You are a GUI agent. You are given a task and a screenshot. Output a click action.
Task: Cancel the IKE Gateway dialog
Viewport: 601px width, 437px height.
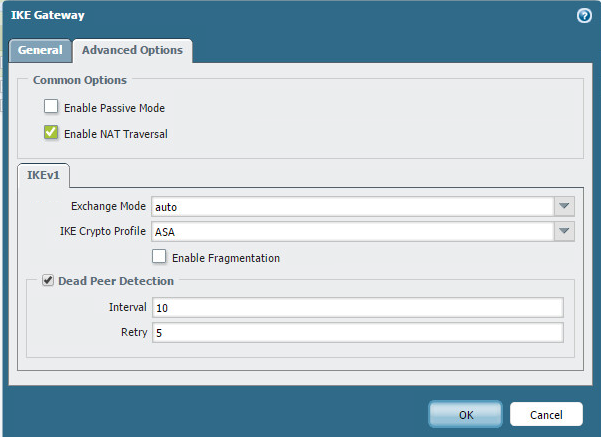click(x=545, y=414)
